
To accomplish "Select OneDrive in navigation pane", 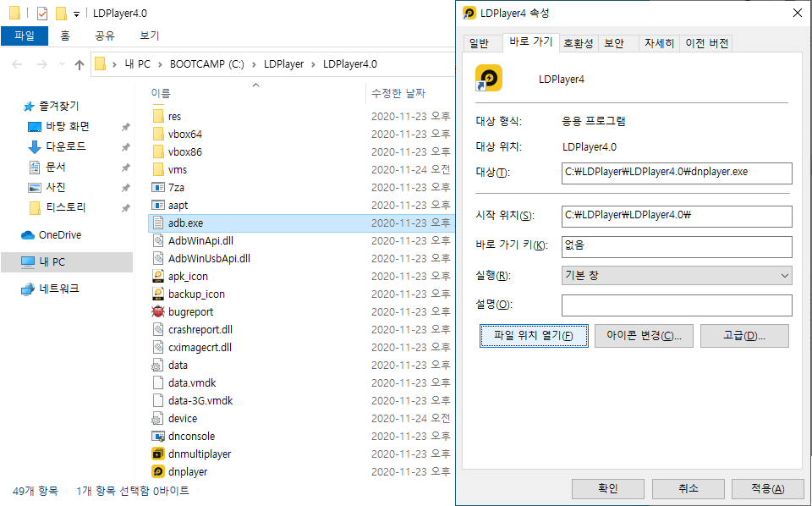I will pos(59,235).
